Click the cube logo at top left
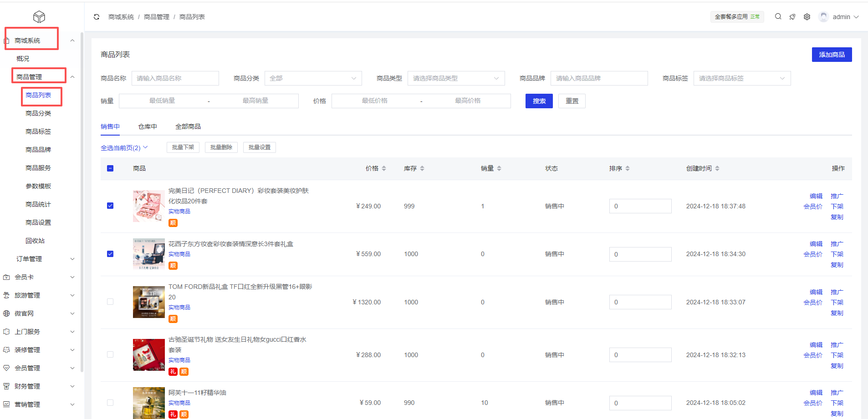This screenshot has width=868, height=419. click(39, 17)
